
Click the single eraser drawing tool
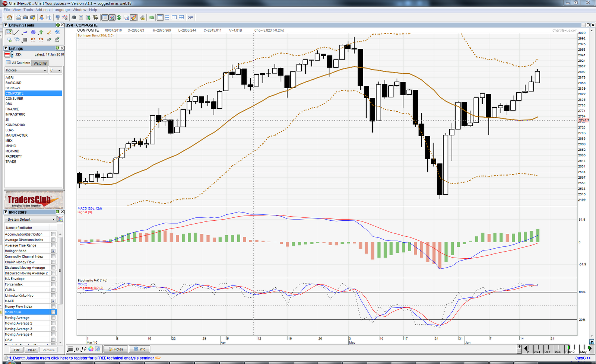coord(49,39)
